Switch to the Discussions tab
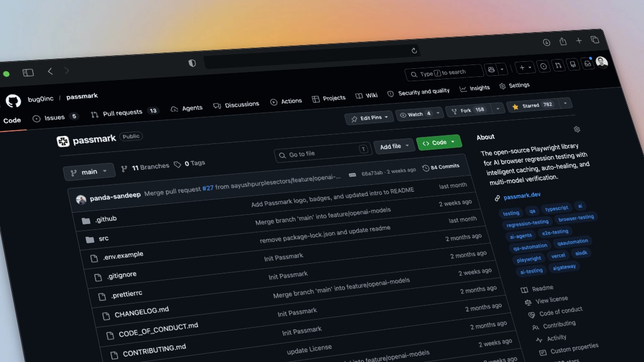The height and width of the screenshot is (362, 644). coord(236,105)
